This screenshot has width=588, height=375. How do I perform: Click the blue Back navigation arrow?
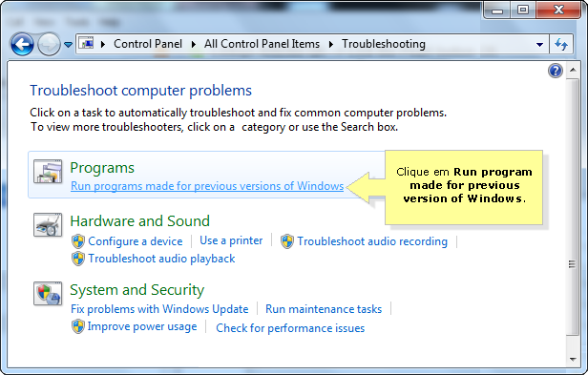22,44
